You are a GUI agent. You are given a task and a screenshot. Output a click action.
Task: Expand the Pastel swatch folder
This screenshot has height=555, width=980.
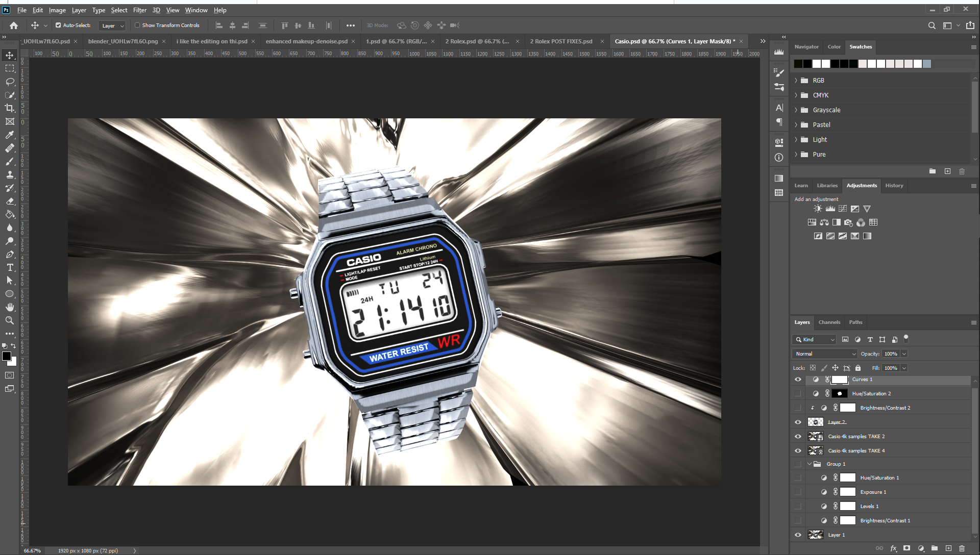(796, 125)
